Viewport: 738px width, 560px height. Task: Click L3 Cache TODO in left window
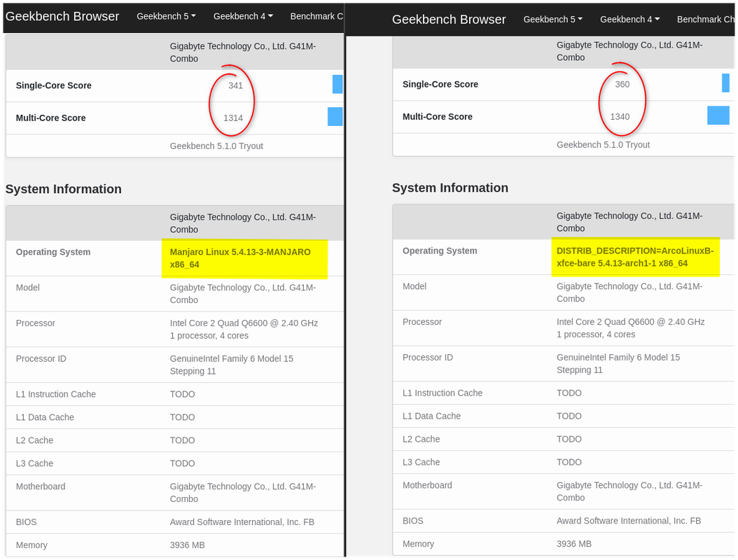pyautogui.click(x=182, y=463)
